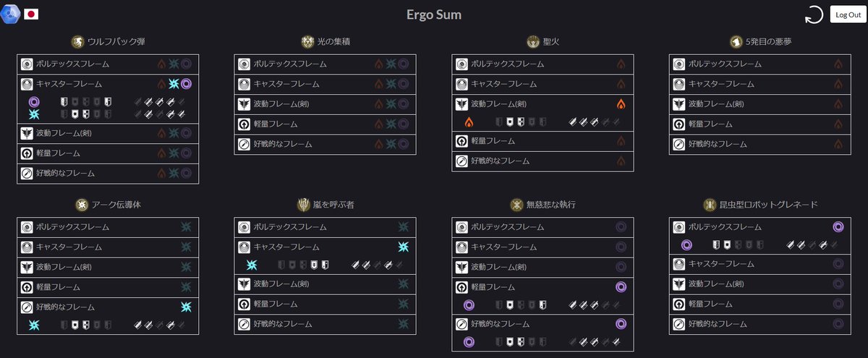Toggle void element on 無慈悲な執行 軽量フレーム row
This screenshot has height=358, width=868.
pos(621,287)
